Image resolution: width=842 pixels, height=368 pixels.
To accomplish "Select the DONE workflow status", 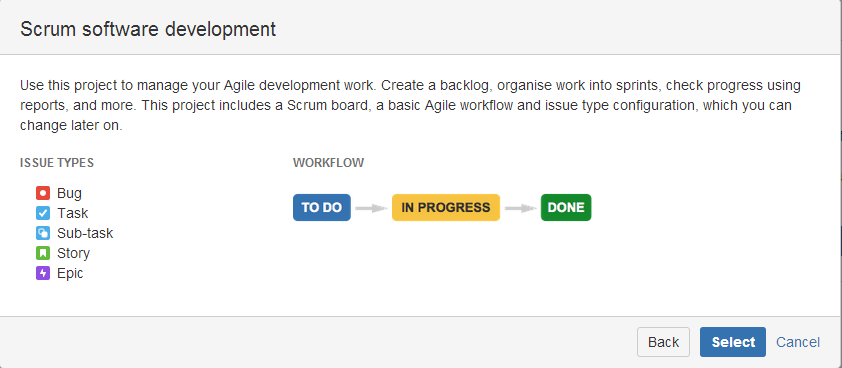I will coord(566,207).
